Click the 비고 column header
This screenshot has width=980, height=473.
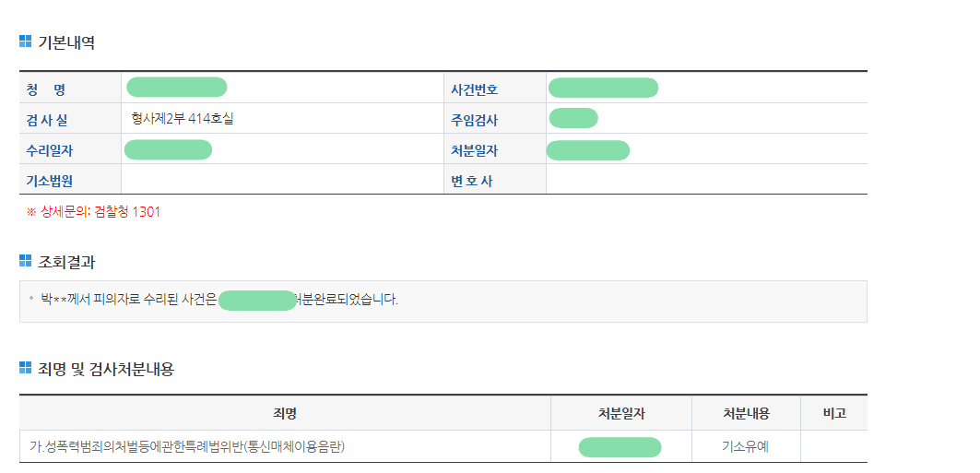833,413
